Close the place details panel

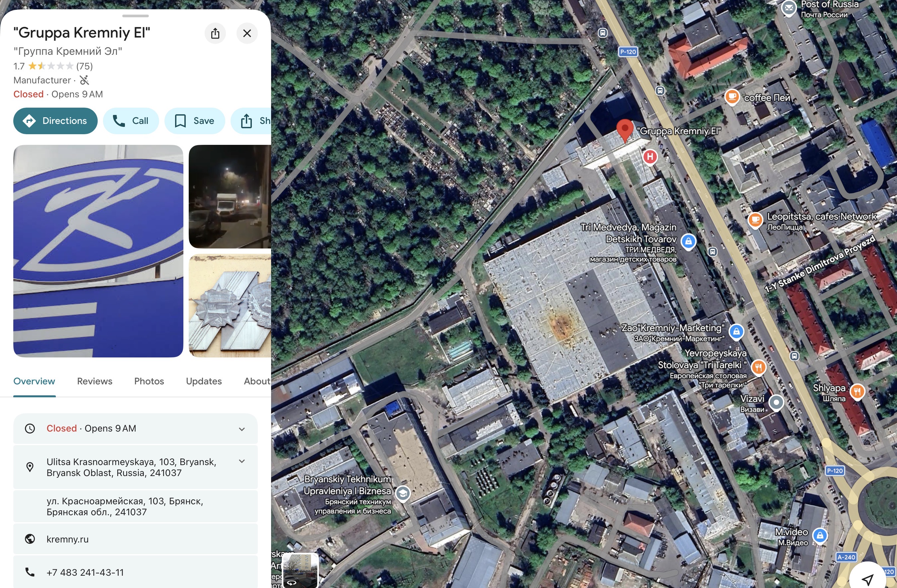pyautogui.click(x=247, y=33)
